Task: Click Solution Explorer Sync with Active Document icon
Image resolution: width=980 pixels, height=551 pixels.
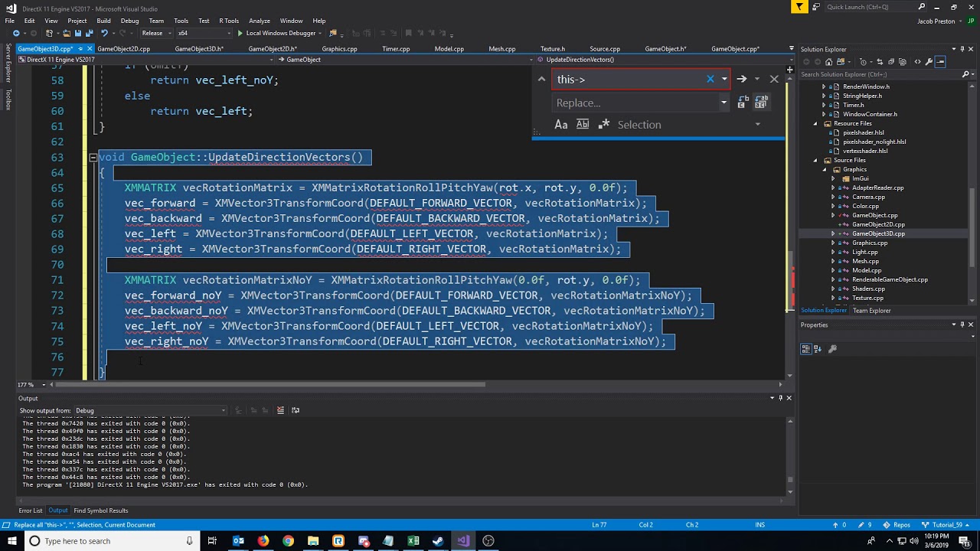Action: click(880, 62)
